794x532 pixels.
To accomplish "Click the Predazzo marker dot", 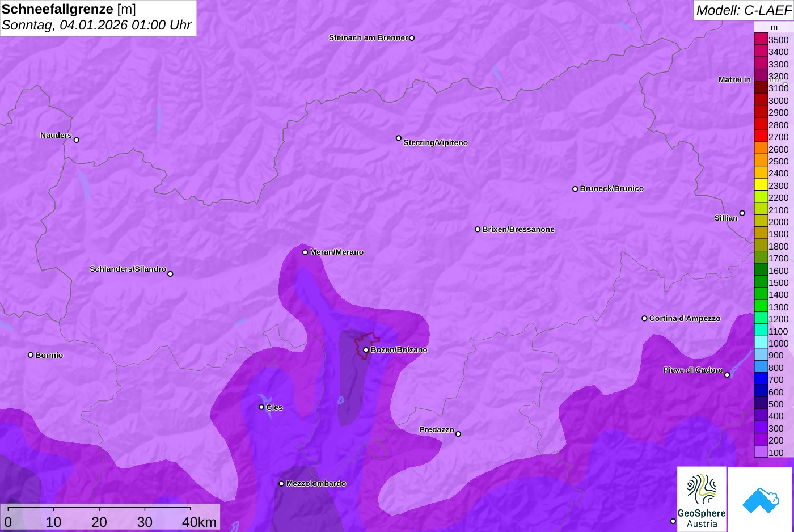I will 458,434.
